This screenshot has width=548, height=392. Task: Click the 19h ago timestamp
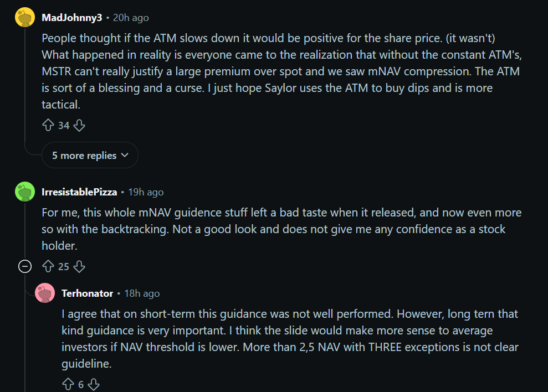pos(146,192)
